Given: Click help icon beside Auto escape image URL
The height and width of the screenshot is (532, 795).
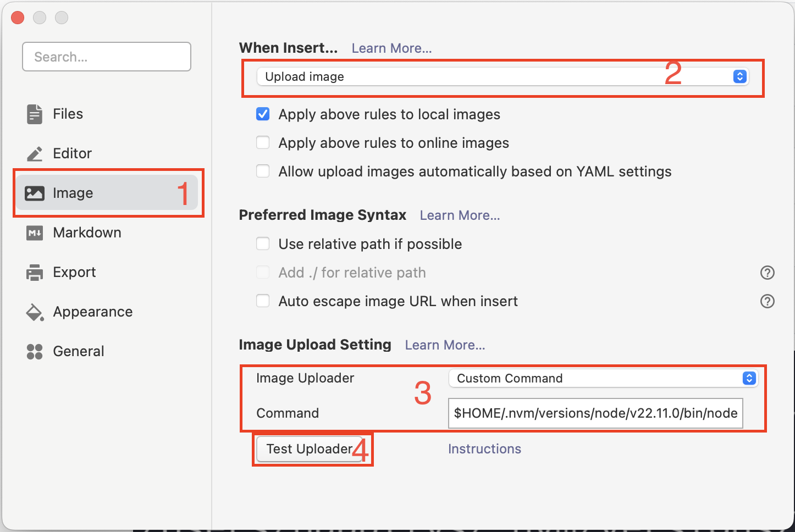Looking at the screenshot, I should (767, 301).
